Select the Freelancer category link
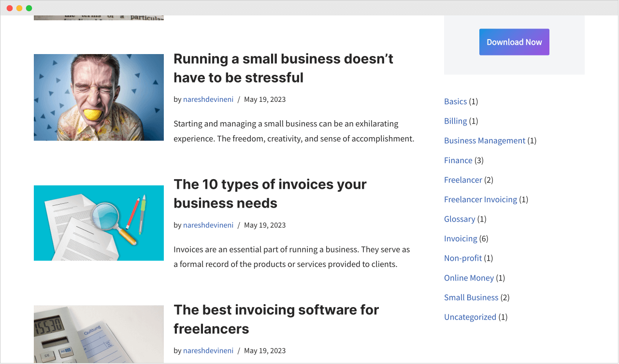 pos(463,180)
